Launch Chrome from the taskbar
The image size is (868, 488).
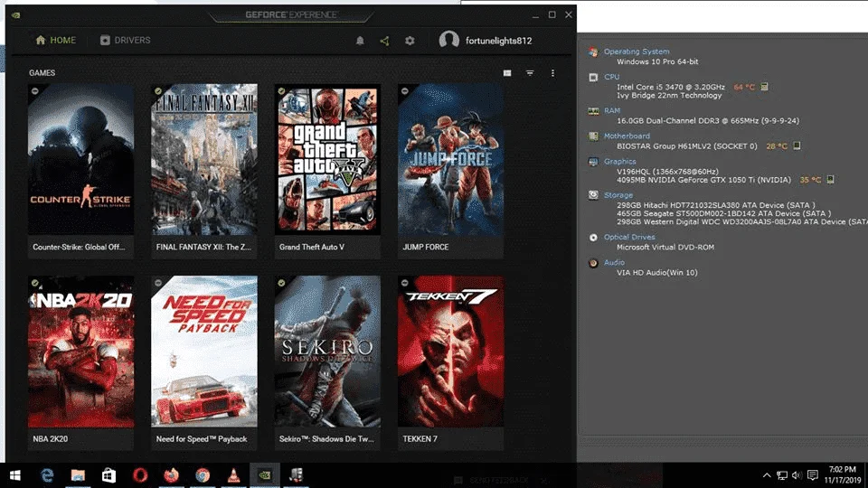(203, 475)
